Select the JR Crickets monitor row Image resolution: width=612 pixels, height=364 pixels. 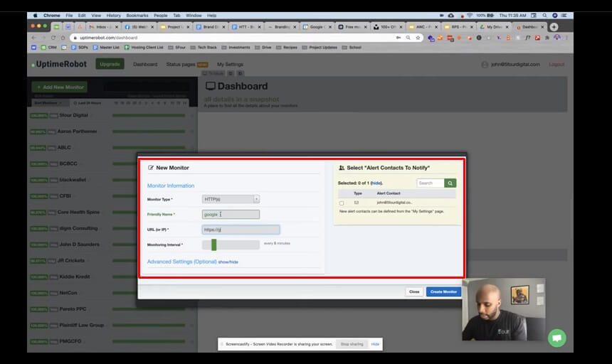point(83,260)
